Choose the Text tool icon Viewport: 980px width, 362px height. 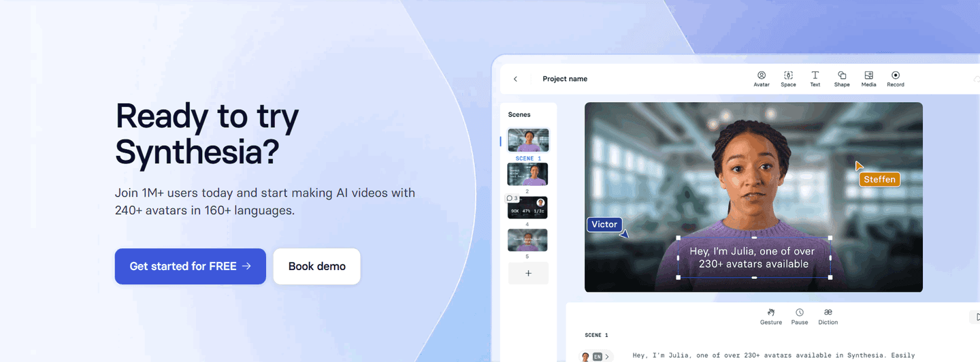pos(815,79)
